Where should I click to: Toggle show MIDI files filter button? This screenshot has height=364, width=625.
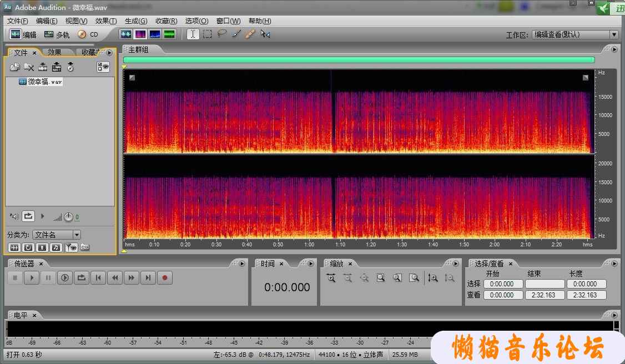(56, 247)
